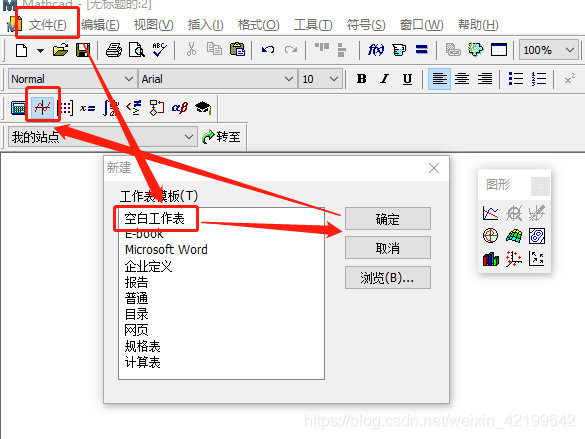The image size is (585, 439).
Task: Open the 文件(F) menu
Action: (48, 25)
